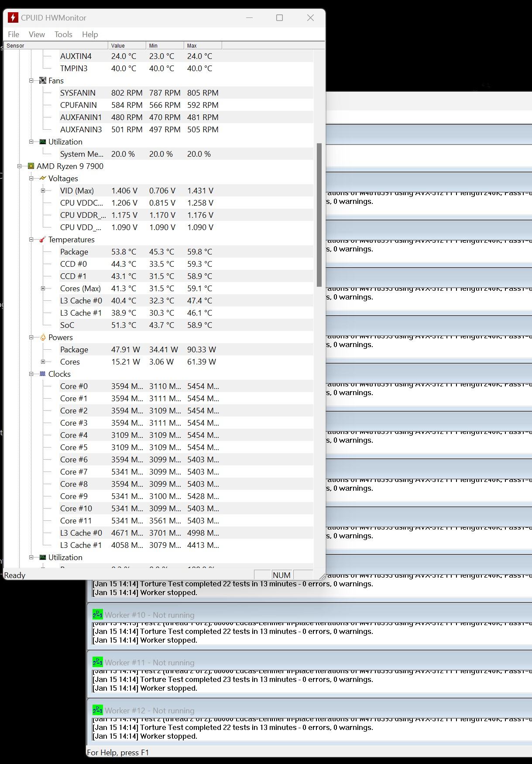Collapse the Utilization node above AMD Ryzen
This screenshot has width=532, height=764.
[x=31, y=141]
